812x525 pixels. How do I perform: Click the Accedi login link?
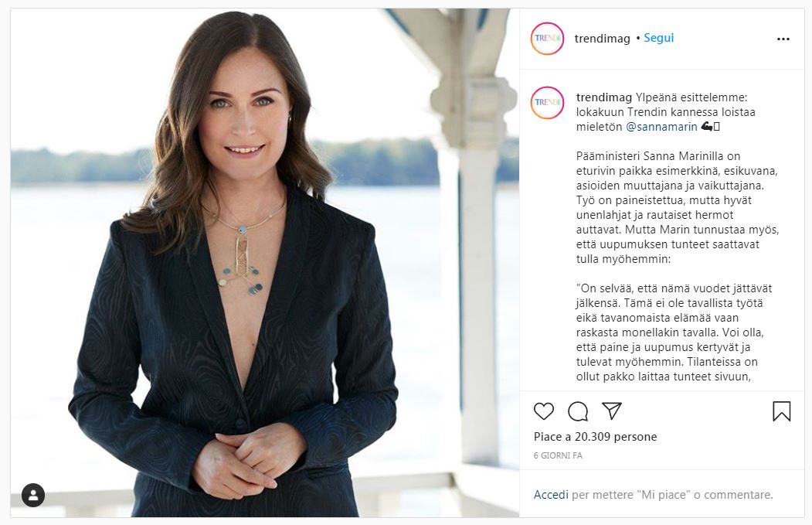click(551, 495)
